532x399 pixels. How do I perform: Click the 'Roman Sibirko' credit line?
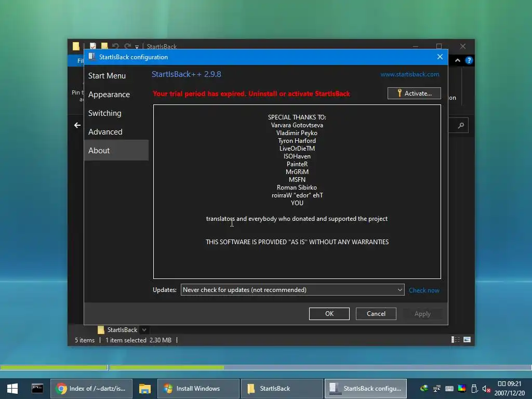[297, 187]
